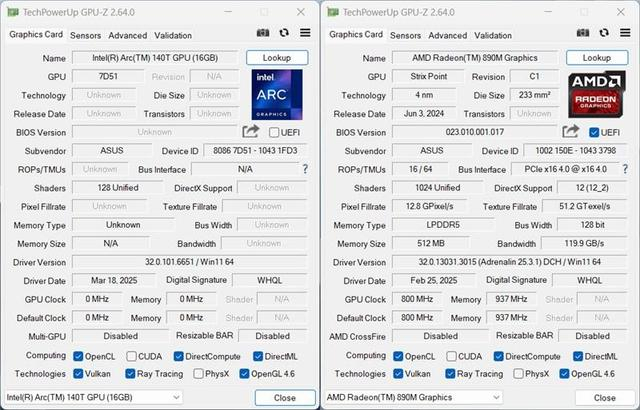640x410 pixels.
Task: Click the Release Date value Jun 3, 2024
Action: click(424, 113)
